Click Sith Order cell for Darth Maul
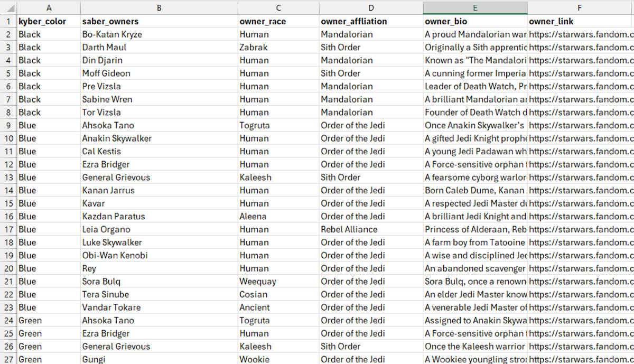This screenshot has height=364, width=634. click(371, 48)
